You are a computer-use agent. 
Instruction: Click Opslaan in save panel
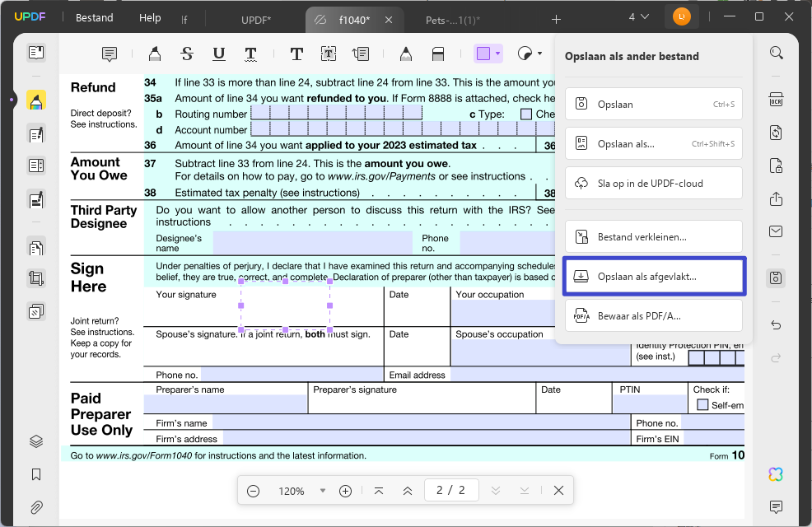coord(654,104)
